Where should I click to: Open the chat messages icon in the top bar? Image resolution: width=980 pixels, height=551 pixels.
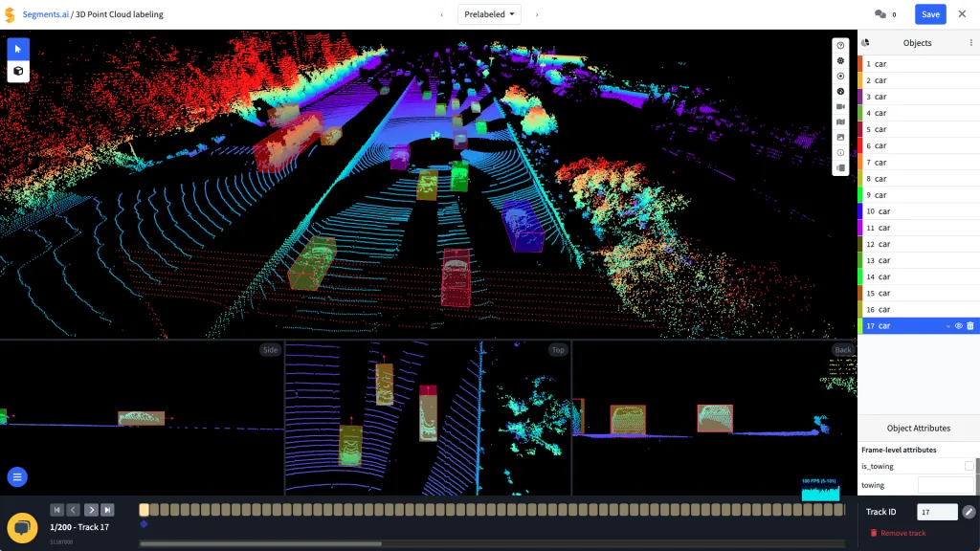click(x=880, y=13)
